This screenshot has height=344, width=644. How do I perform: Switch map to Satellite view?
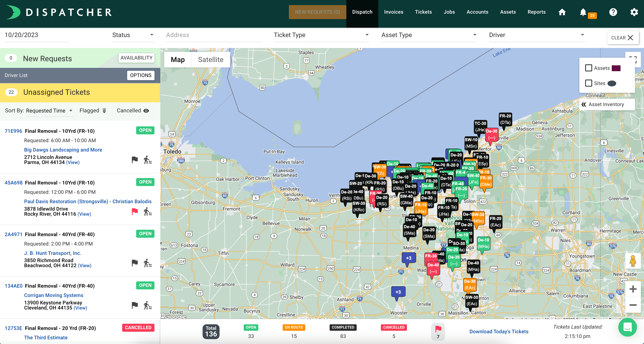point(211,60)
